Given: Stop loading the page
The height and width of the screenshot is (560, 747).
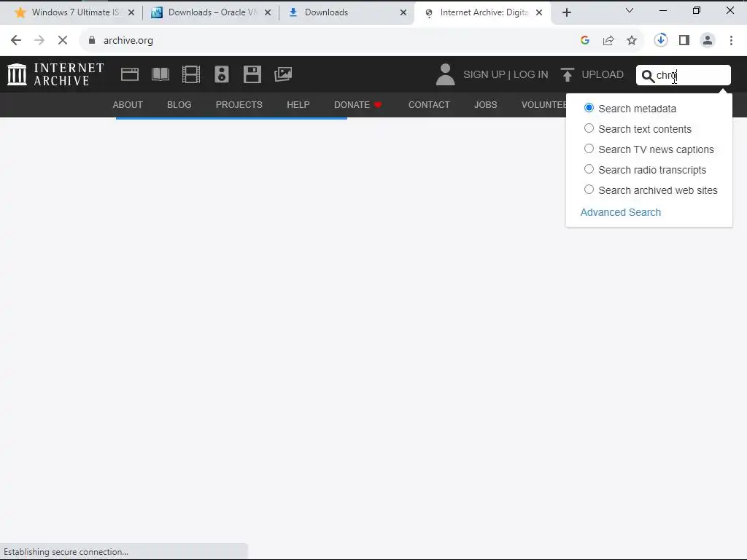Looking at the screenshot, I should point(63,41).
